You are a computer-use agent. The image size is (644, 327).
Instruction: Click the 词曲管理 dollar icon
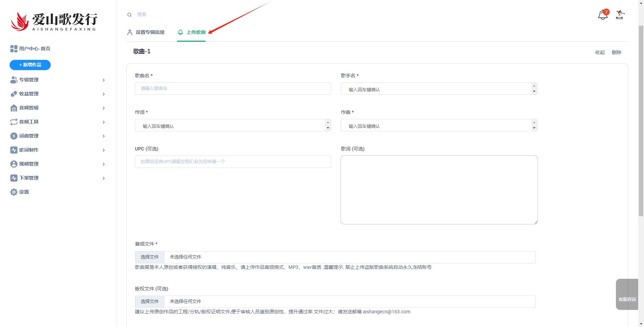(x=14, y=136)
